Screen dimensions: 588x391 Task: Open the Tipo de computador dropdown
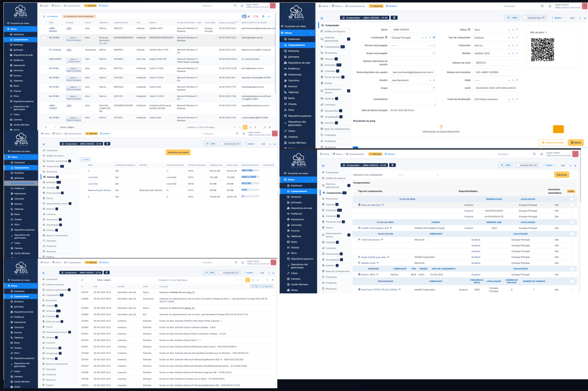pos(491,38)
